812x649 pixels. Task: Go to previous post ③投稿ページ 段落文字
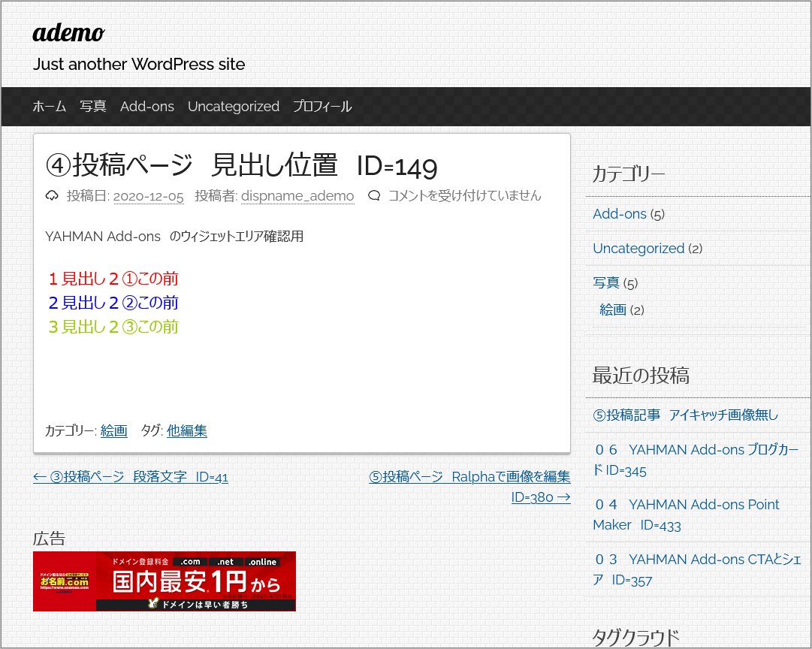click(131, 476)
